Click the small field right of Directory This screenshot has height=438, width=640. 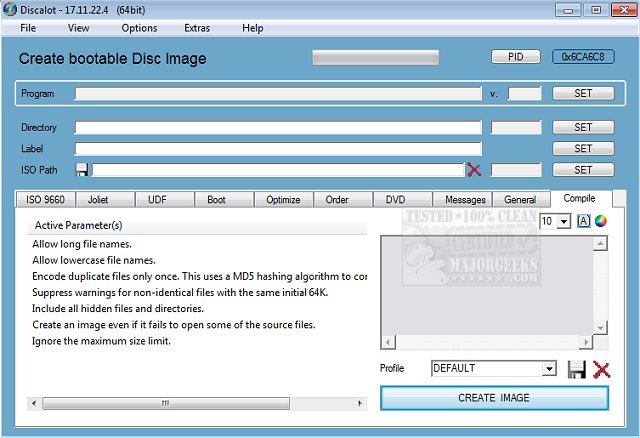[516, 127]
